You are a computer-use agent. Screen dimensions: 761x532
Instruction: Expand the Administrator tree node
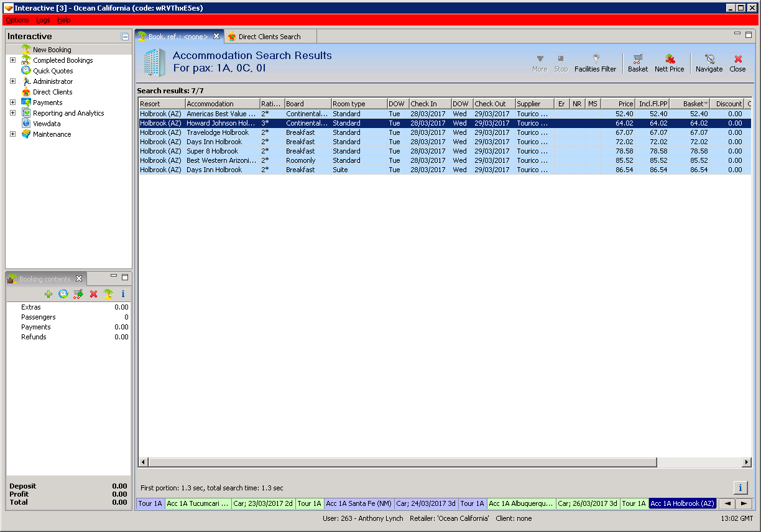click(12, 81)
